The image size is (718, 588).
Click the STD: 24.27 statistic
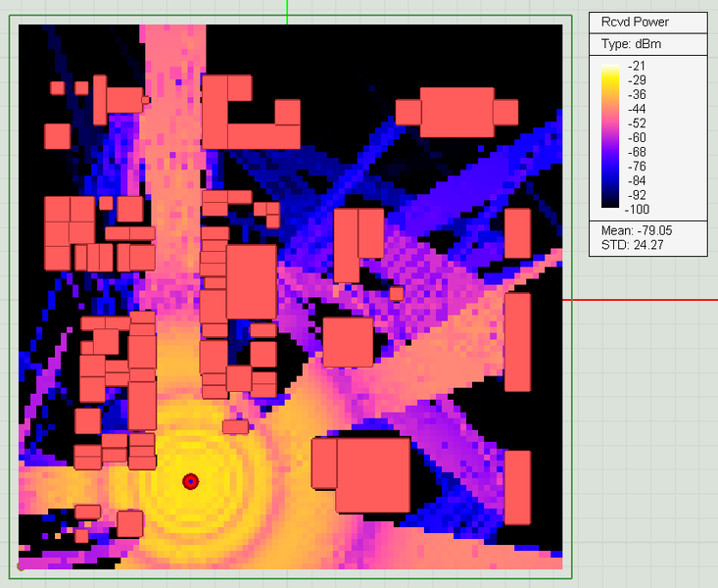coord(632,245)
